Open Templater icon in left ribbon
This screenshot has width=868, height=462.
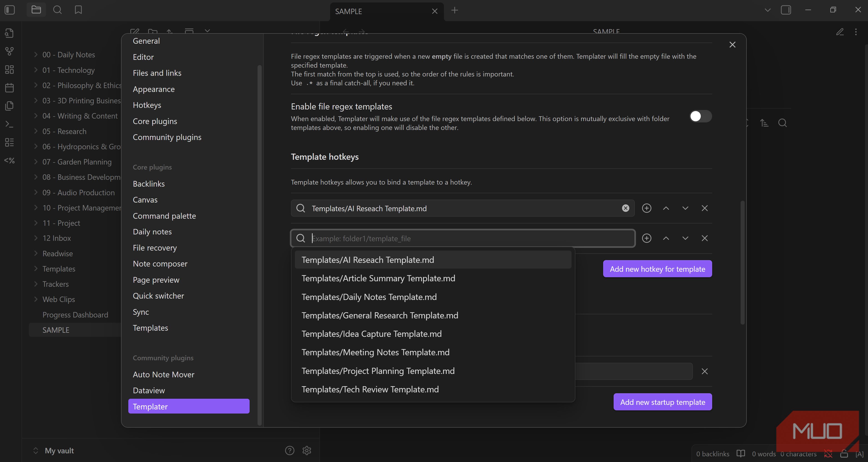pyautogui.click(x=9, y=160)
